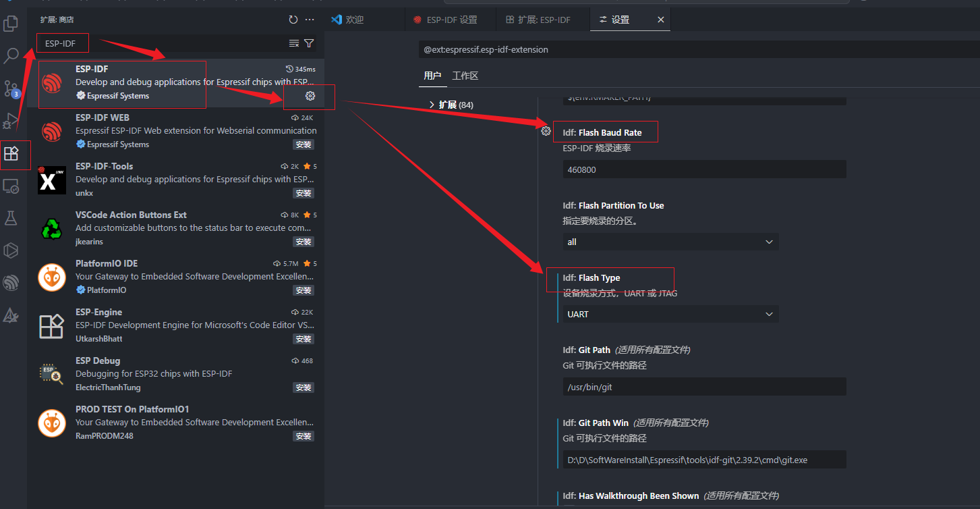Click the triangle-with-wrench activity bar icon
Screen dimensions: 980x509
tap(11, 315)
